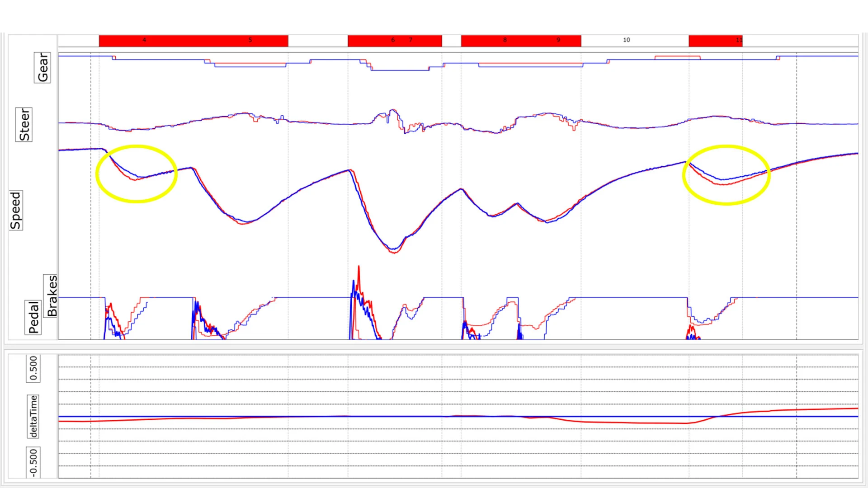Jump to corner marker 4
The height and width of the screenshot is (488, 868).
click(x=144, y=40)
